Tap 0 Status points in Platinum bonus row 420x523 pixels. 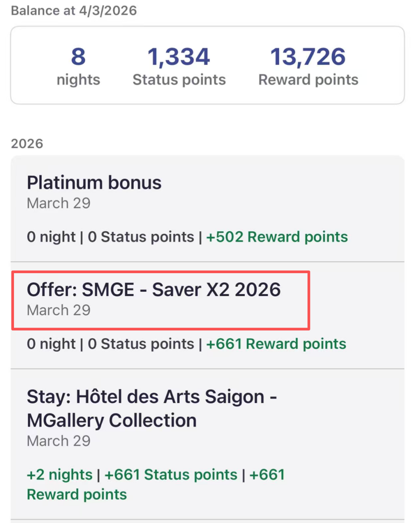141,237
